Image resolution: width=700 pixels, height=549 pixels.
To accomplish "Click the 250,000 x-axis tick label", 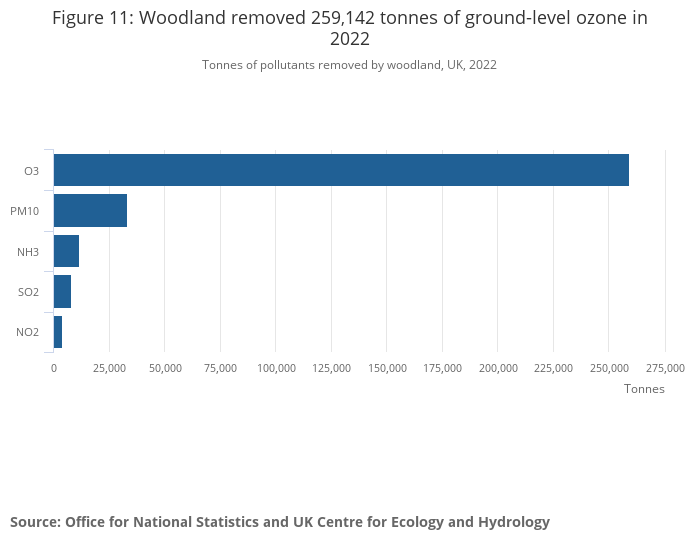I will [x=609, y=368].
